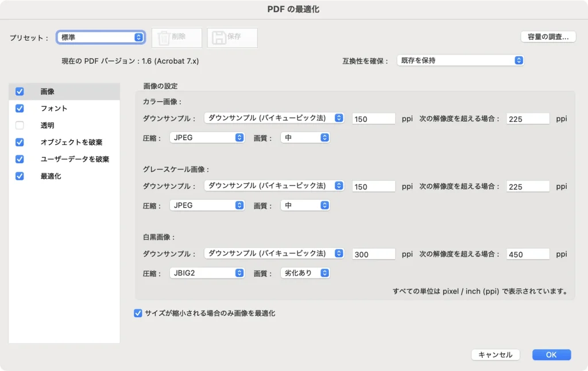
Task: Select the ユーザーデータを破棄 panel entry
Action: point(64,159)
